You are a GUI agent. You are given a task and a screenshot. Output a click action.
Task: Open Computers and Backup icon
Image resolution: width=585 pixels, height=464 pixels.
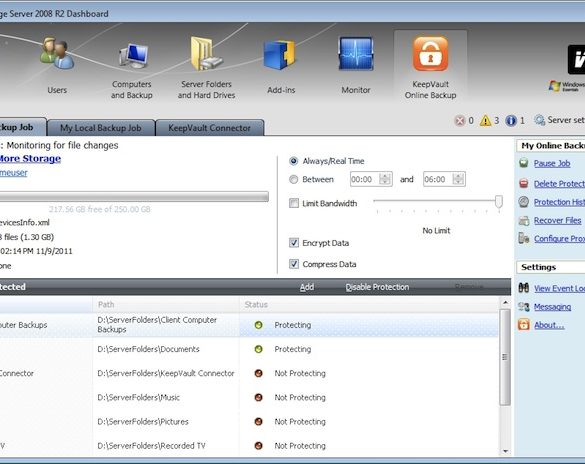(x=133, y=56)
